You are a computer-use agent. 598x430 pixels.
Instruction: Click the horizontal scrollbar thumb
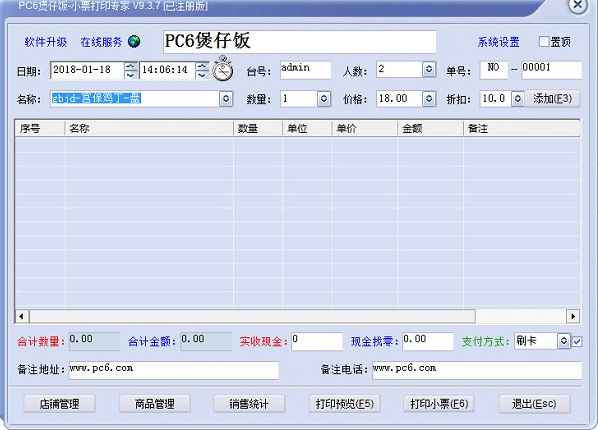point(252,316)
